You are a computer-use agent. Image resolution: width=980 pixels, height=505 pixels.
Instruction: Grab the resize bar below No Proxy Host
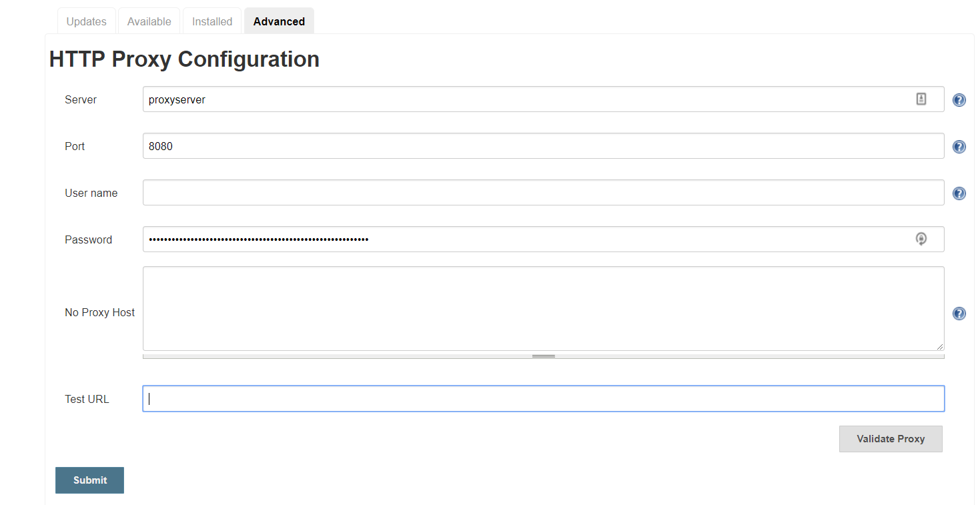coord(543,356)
